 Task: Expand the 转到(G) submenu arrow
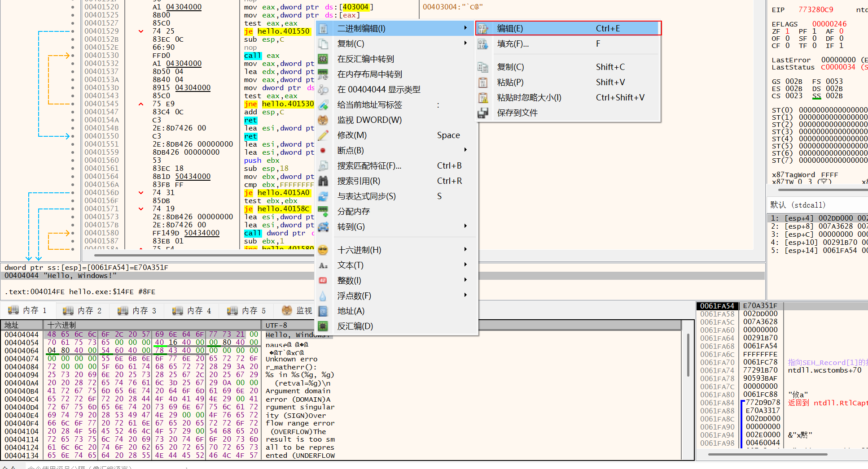click(x=465, y=226)
